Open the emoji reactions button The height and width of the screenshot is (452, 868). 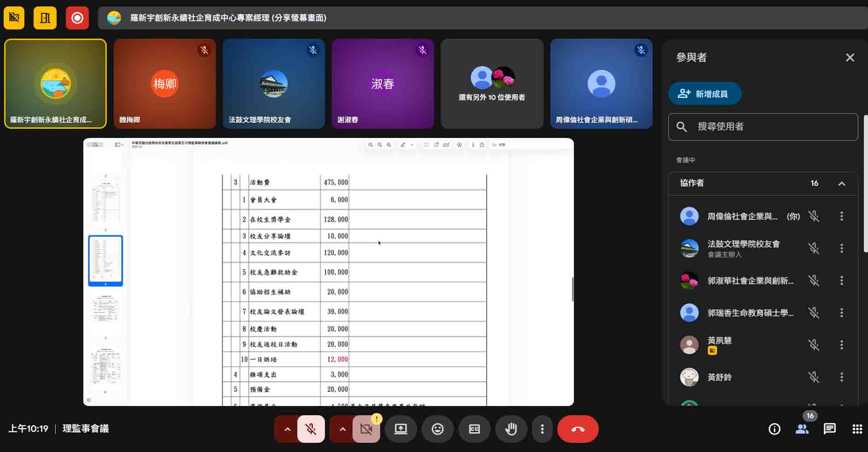pos(437,429)
